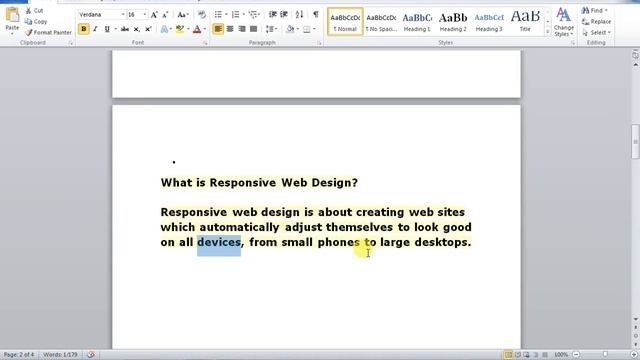Open the Clipboard pane launcher
The width and height of the screenshot is (640, 360).
point(71,43)
